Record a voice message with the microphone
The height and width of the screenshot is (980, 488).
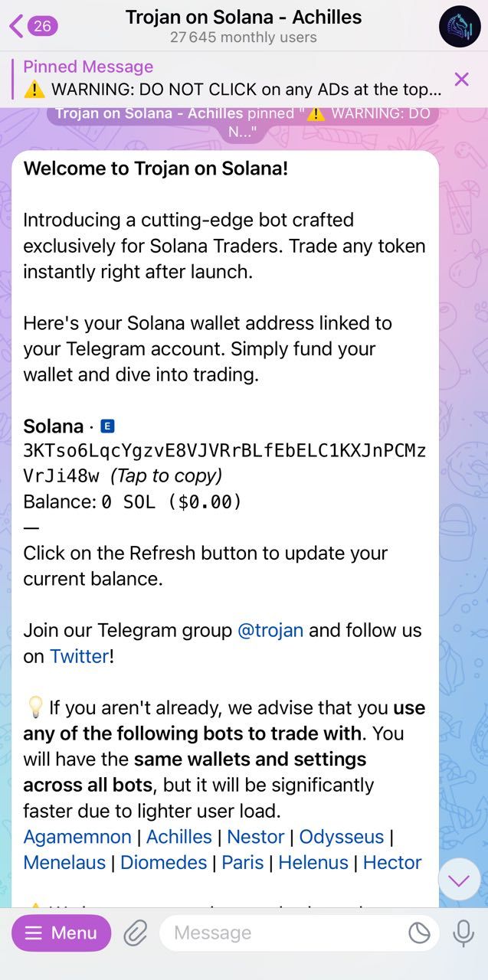click(464, 933)
